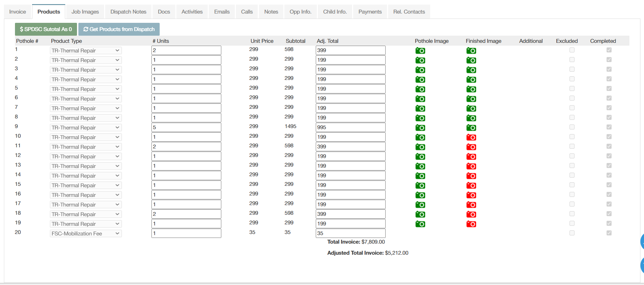The height and width of the screenshot is (285, 644).
Task: Toggle the Excluded checkbox for Mobilization Fee row 20
Action: pos(572,233)
